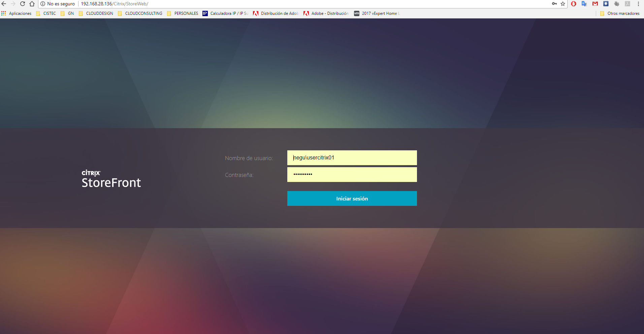Select the Contraseña password field

(x=352, y=175)
